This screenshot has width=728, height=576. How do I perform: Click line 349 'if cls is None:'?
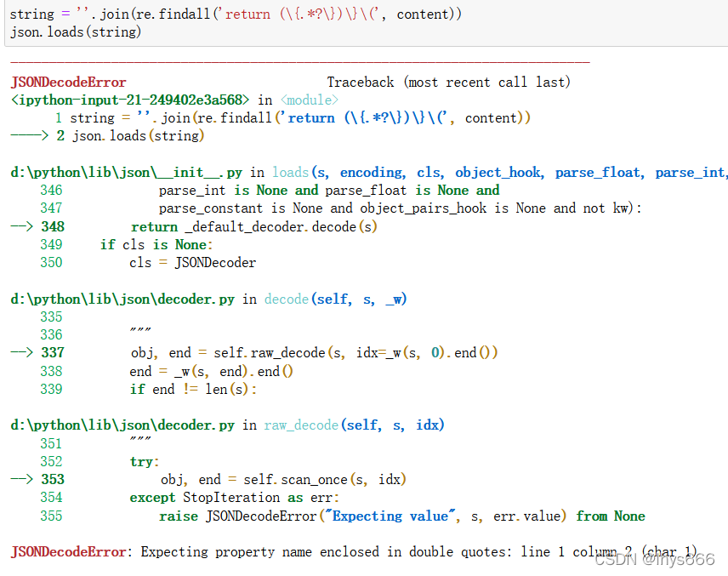point(156,245)
